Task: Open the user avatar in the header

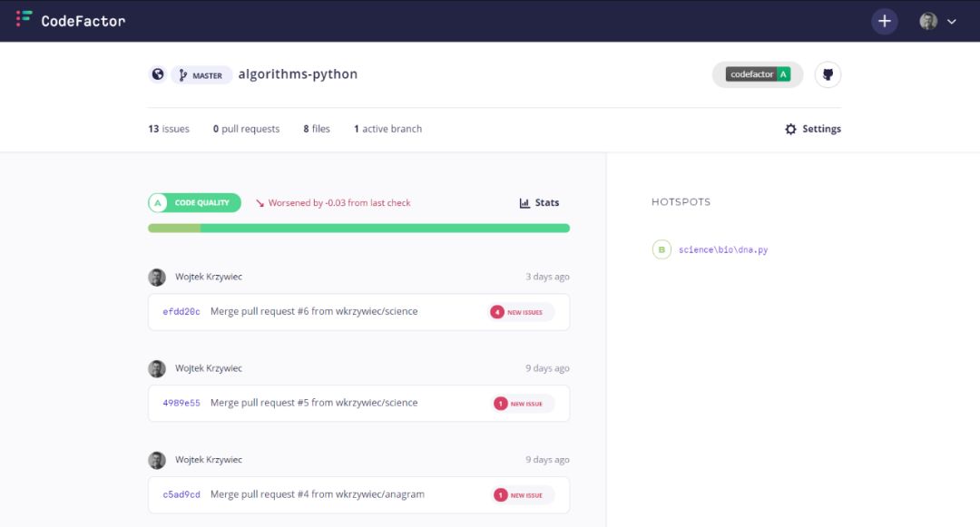Action: tap(928, 21)
